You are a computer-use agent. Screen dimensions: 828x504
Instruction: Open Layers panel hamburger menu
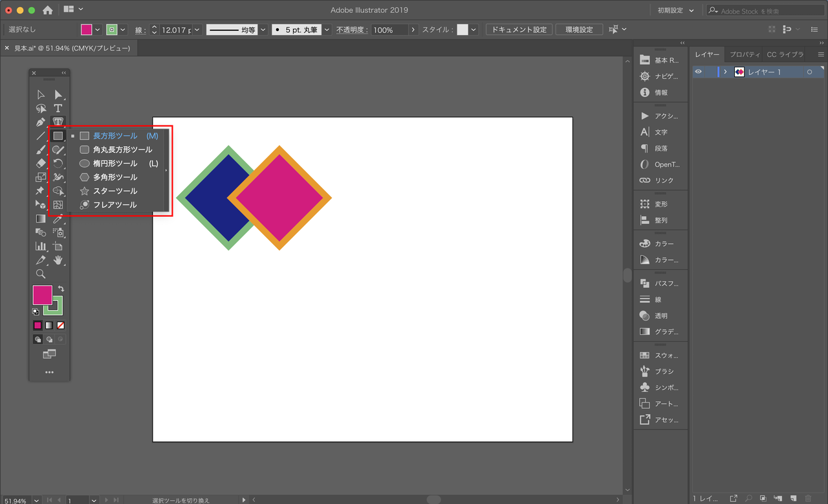click(x=821, y=54)
